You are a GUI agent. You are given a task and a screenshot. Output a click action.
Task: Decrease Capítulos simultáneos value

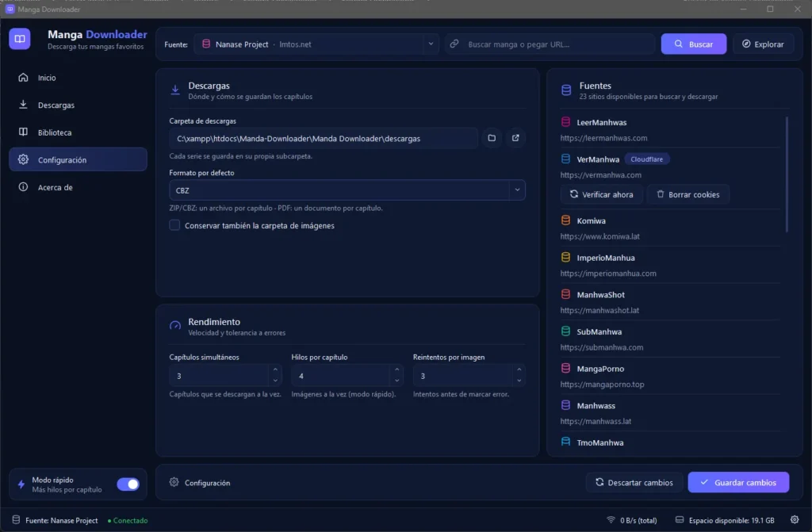[275, 381]
